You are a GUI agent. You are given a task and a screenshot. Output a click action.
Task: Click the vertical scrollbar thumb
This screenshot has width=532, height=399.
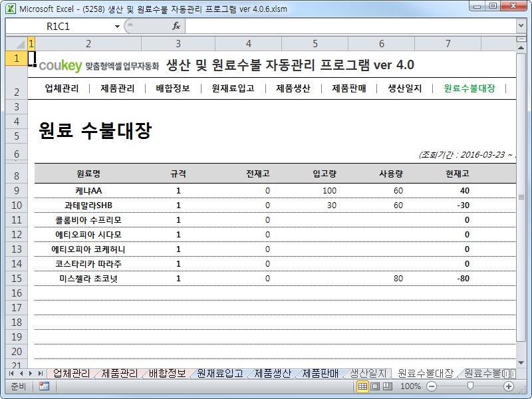tap(521, 197)
